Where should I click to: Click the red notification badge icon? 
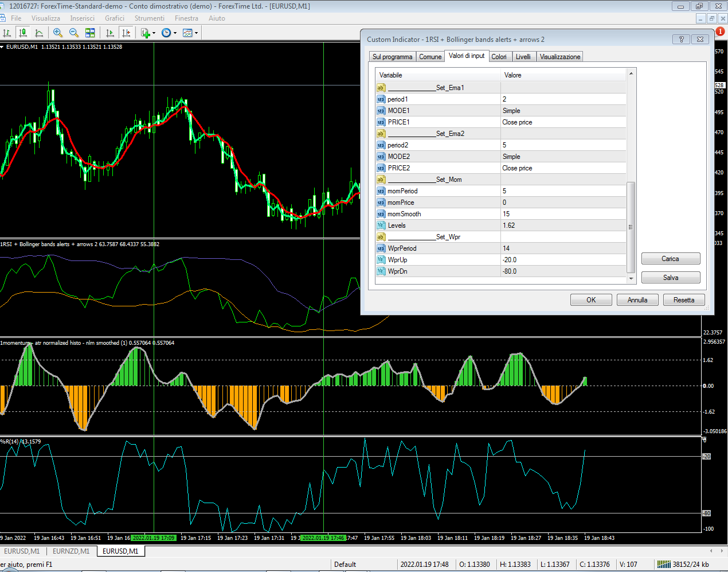[x=720, y=32]
